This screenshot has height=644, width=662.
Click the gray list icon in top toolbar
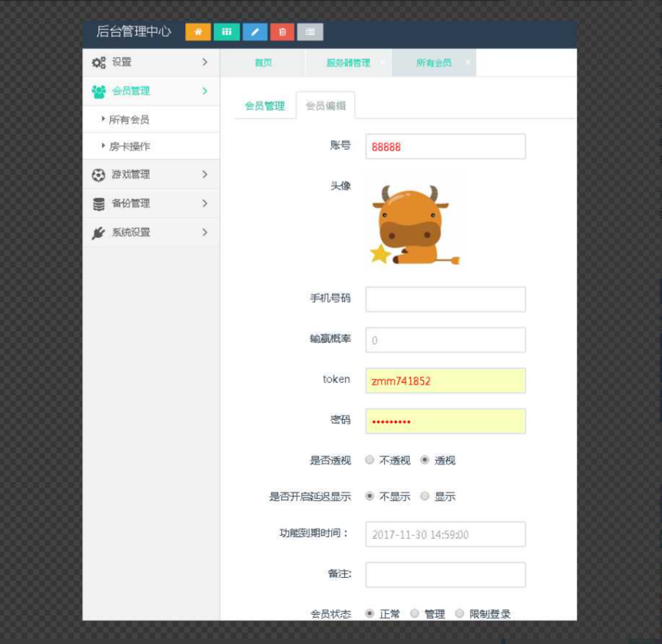click(309, 32)
